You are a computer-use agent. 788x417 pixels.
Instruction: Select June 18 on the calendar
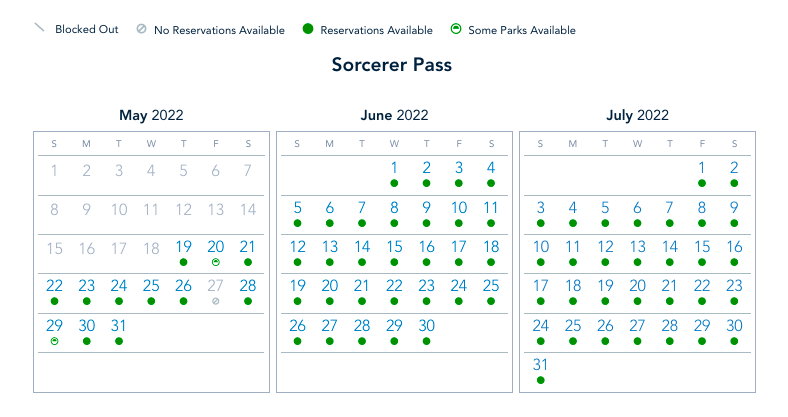tap(491, 247)
